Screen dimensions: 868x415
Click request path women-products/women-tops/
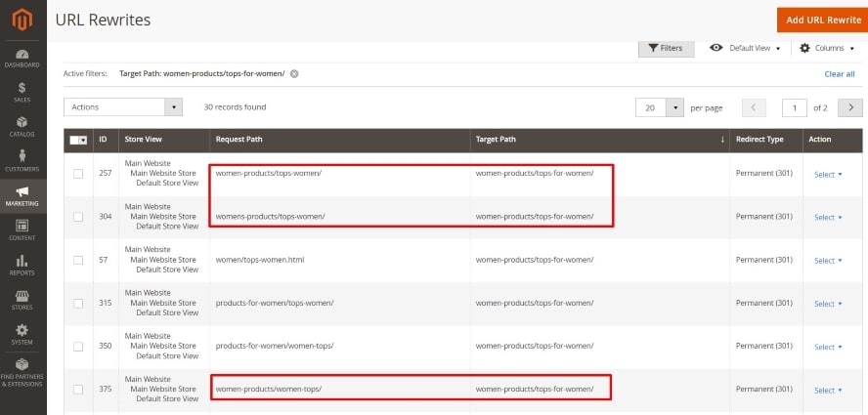(x=269, y=389)
